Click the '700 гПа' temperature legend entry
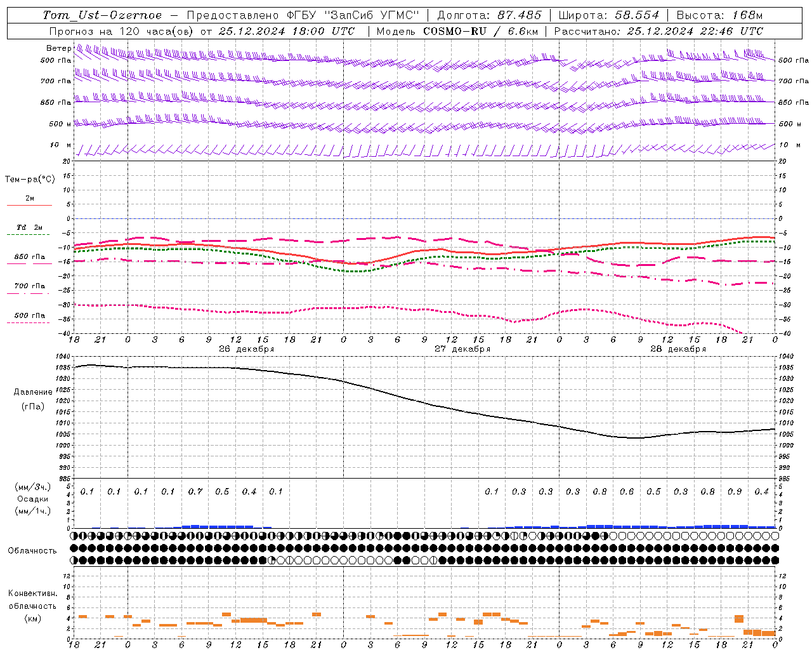Image resolution: width=812 pixels, height=650 pixels. (30, 286)
